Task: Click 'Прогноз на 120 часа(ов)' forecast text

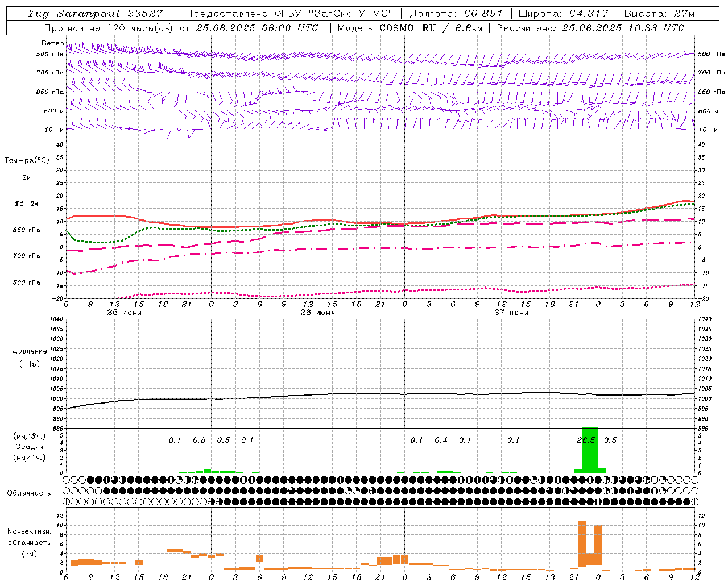Action: pos(109,28)
